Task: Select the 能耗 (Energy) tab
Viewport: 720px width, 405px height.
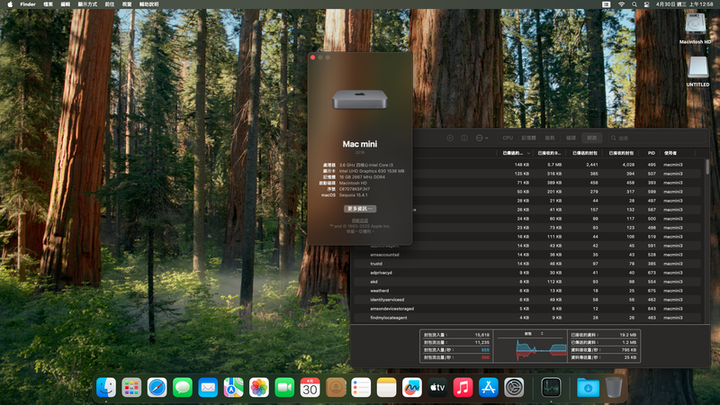Action: 550,138
